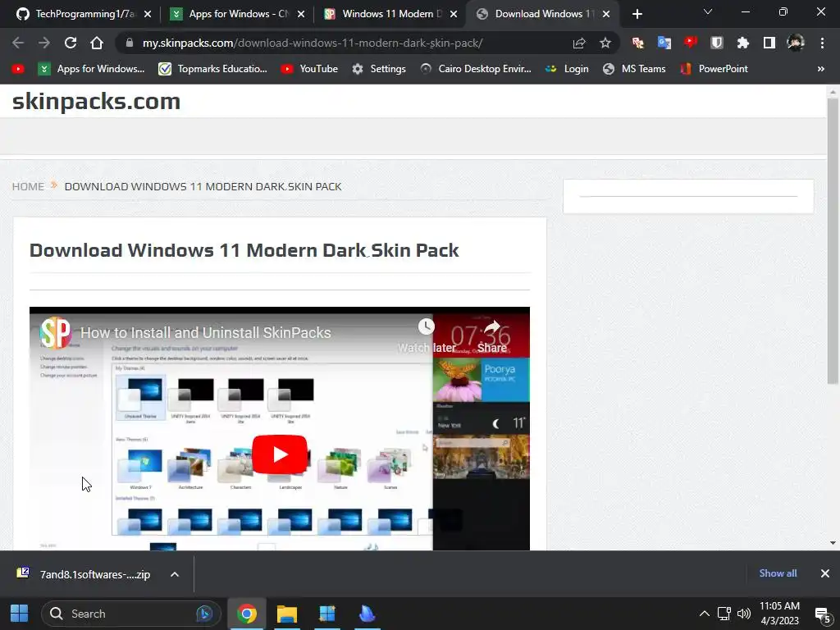The height and width of the screenshot is (630, 840).
Task: Click the address bar URL
Action: [313, 43]
